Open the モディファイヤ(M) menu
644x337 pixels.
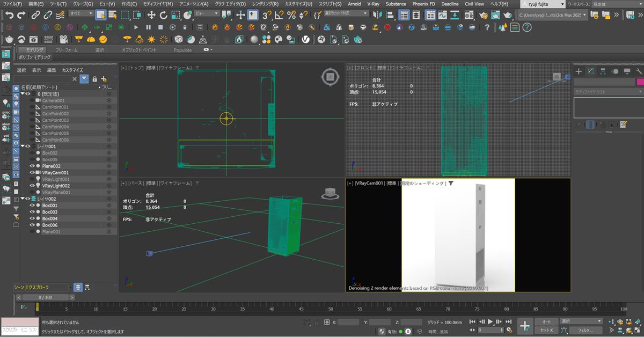158,4
